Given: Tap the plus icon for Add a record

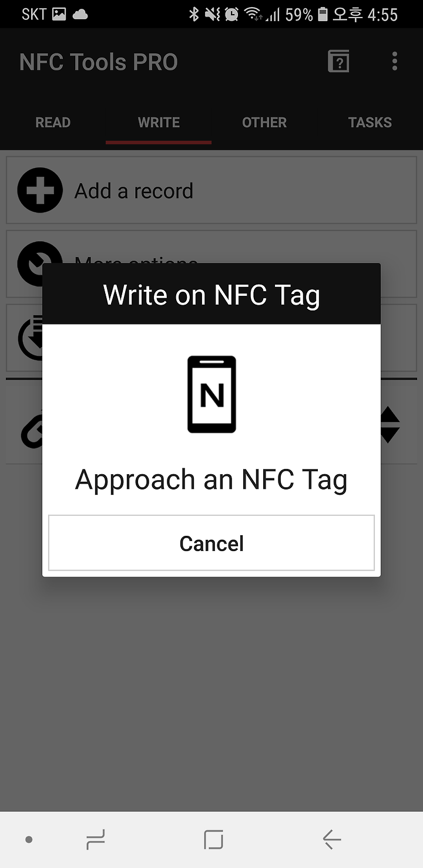Looking at the screenshot, I should (x=40, y=190).
